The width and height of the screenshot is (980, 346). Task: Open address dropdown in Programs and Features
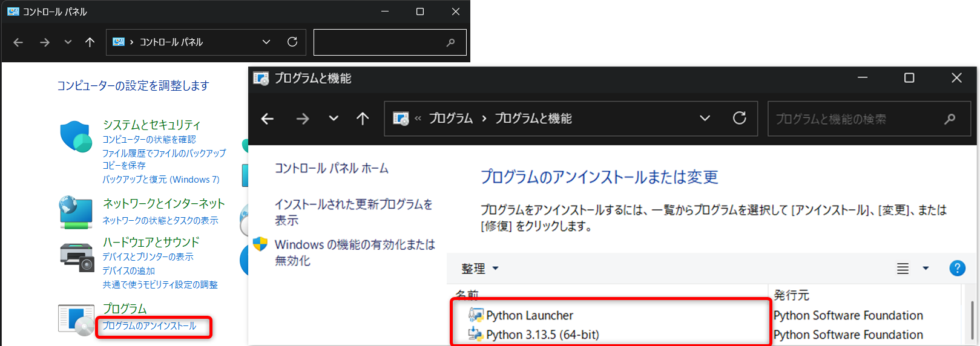[x=705, y=118]
